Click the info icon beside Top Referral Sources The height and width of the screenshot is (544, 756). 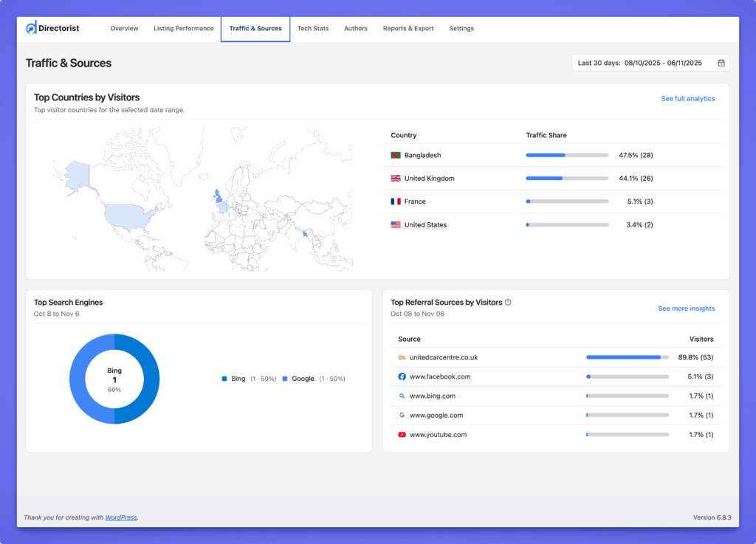click(x=508, y=302)
